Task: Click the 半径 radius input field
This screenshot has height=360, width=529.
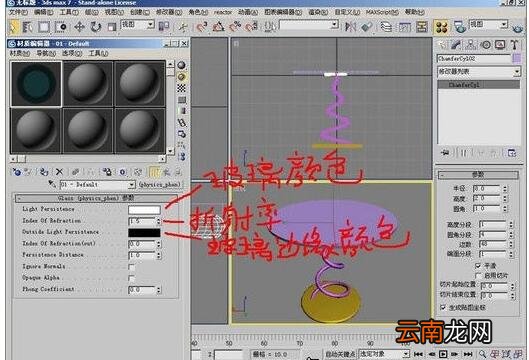Action: click(x=487, y=189)
